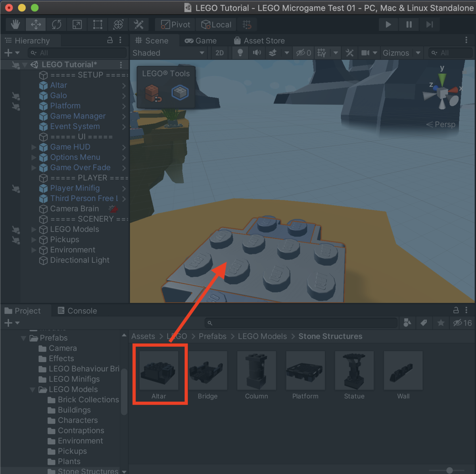Viewport: 476px width, 474px height.
Task: Toggle hidden packages count 16
Action: (463, 323)
